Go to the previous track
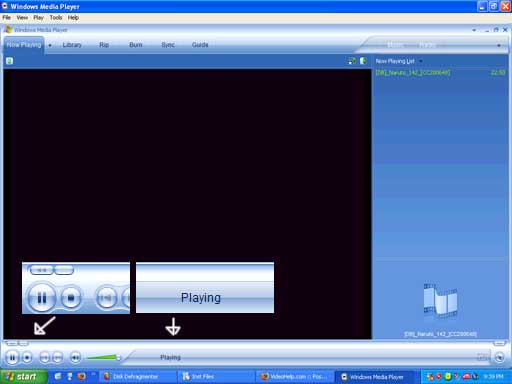 44,358
